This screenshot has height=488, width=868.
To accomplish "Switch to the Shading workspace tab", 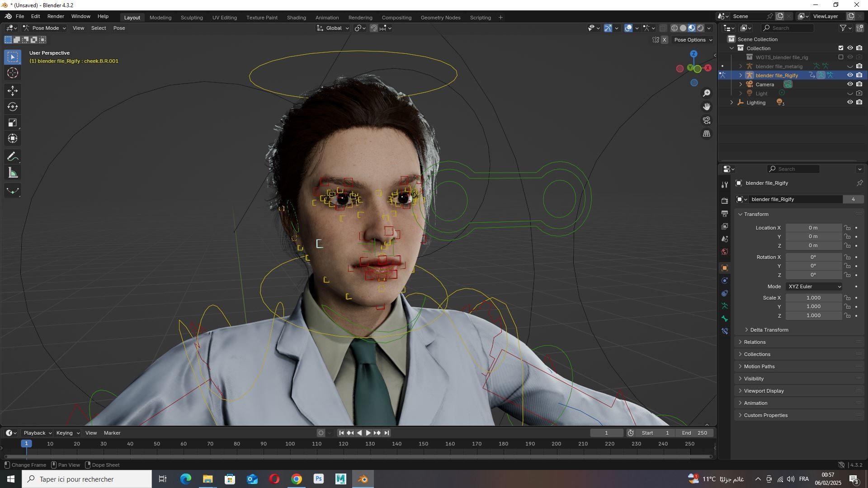I will pyautogui.click(x=297, y=18).
